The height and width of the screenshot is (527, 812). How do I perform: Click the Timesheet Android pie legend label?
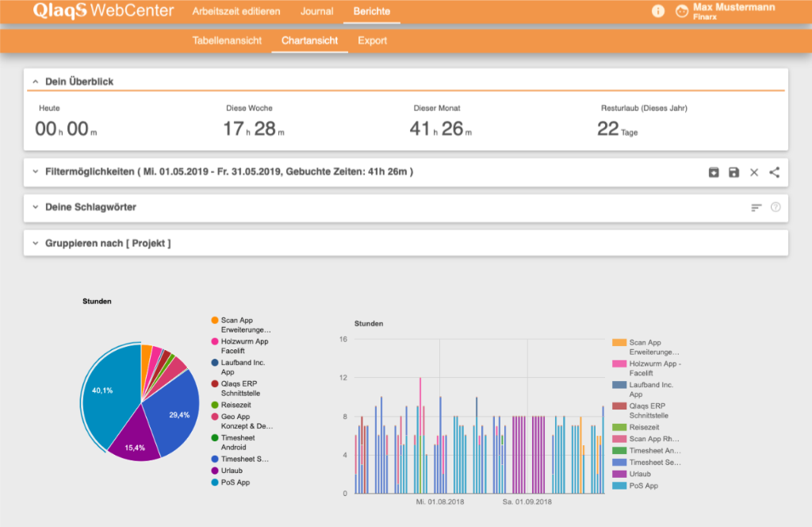tap(238, 443)
